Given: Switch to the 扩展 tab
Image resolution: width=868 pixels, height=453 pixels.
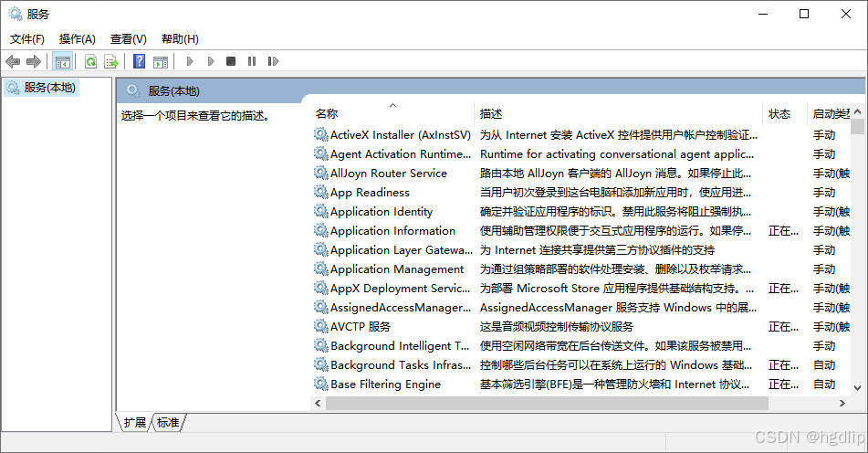Looking at the screenshot, I should click(134, 423).
